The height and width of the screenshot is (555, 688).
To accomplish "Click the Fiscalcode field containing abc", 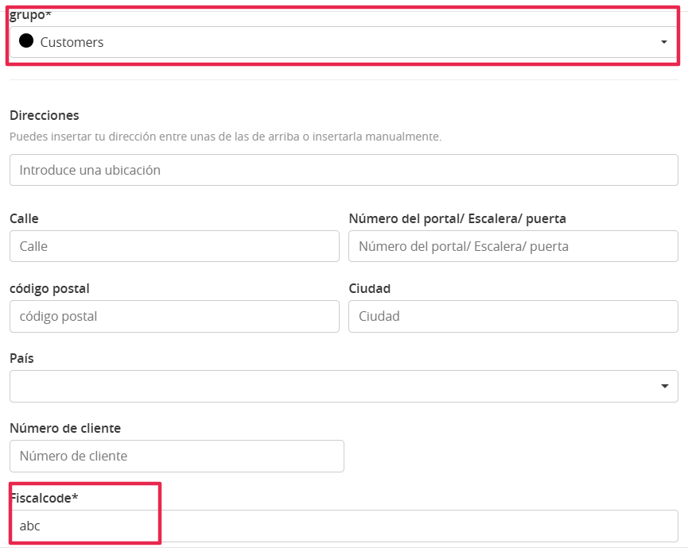I will coord(344,526).
